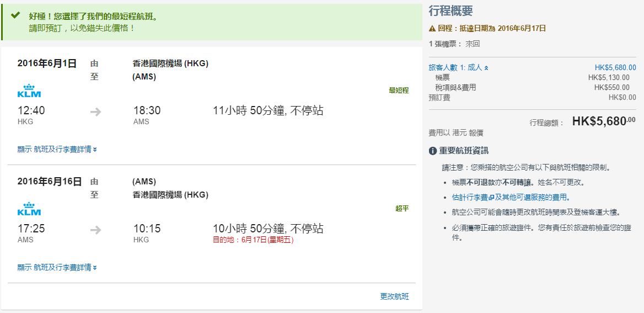
Task: Click the warning triangle beside 回程 notice
Action: [432, 29]
